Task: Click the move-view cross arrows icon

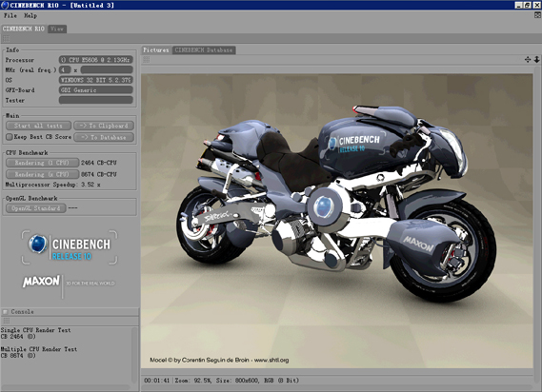Action: pos(528,59)
